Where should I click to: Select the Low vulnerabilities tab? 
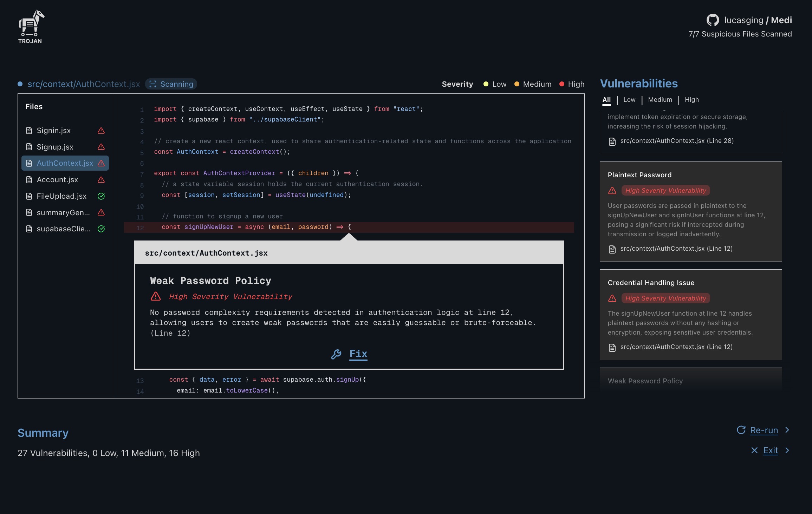pyautogui.click(x=629, y=100)
